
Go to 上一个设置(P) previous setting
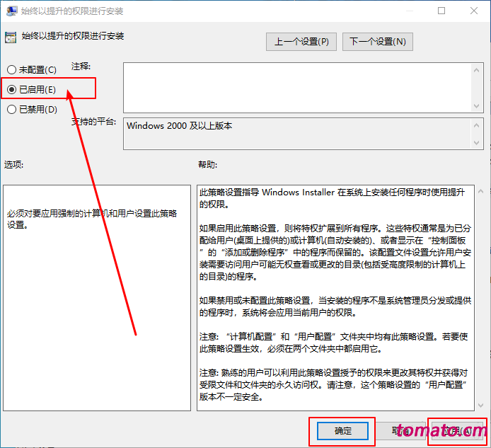click(x=301, y=42)
